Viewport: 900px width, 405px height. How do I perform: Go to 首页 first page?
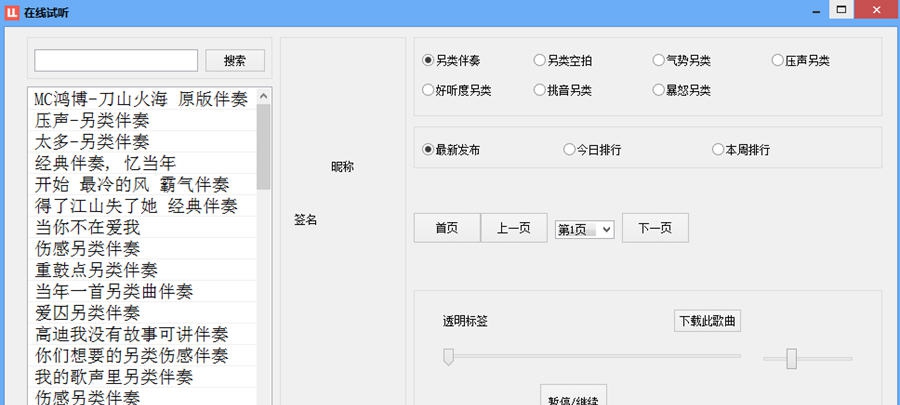pos(447,228)
